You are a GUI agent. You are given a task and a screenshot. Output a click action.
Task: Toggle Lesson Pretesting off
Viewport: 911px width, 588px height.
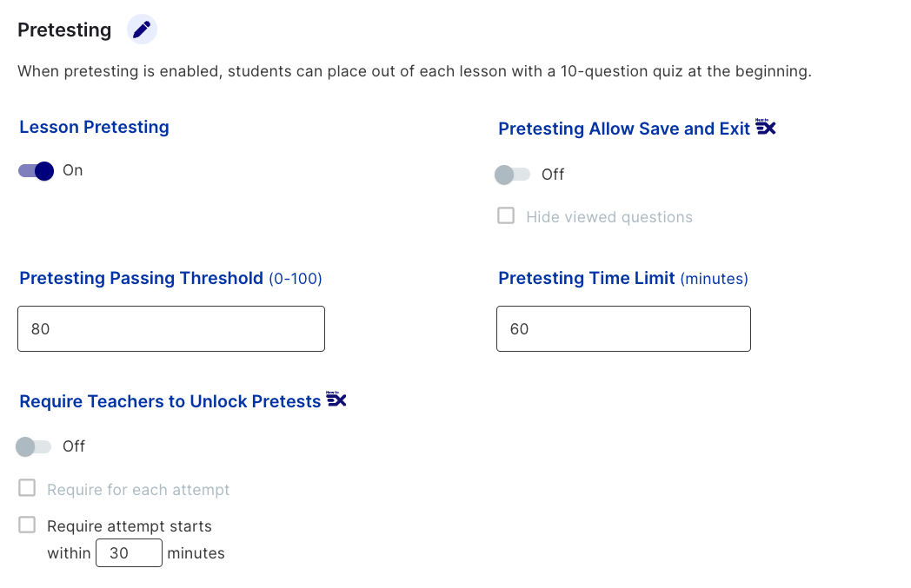pyautogui.click(x=35, y=170)
